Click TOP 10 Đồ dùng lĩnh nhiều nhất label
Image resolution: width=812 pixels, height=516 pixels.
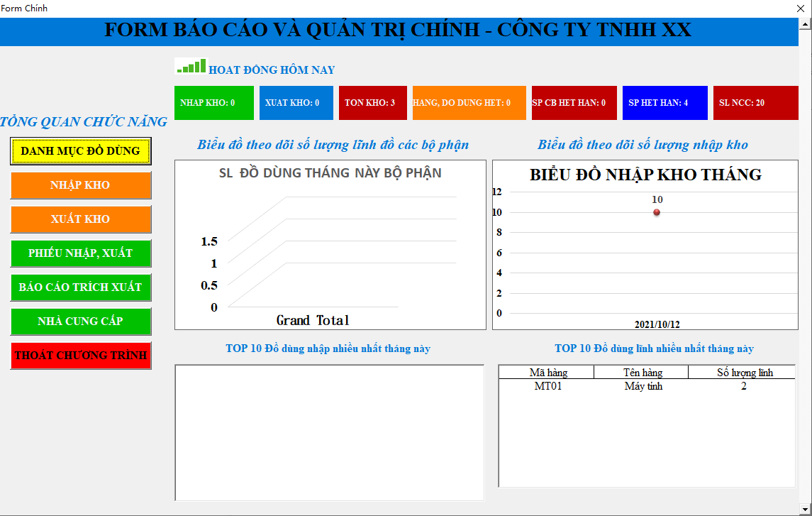pos(654,348)
